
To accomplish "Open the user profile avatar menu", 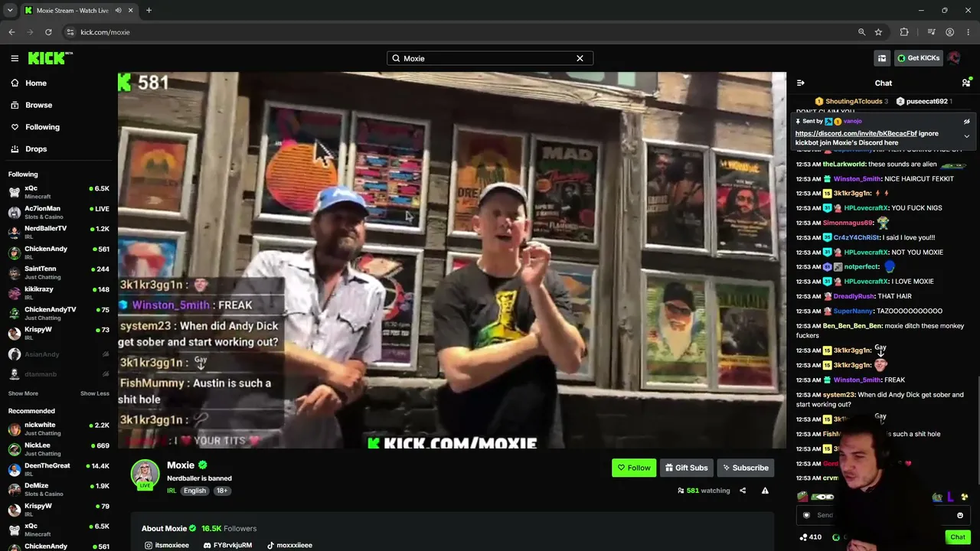I will click(x=954, y=58).
